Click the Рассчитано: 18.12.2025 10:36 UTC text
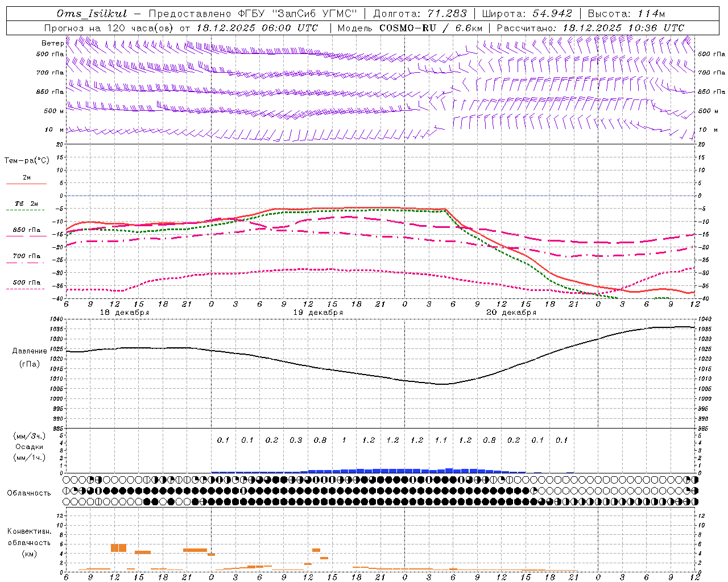 (590, 27)
